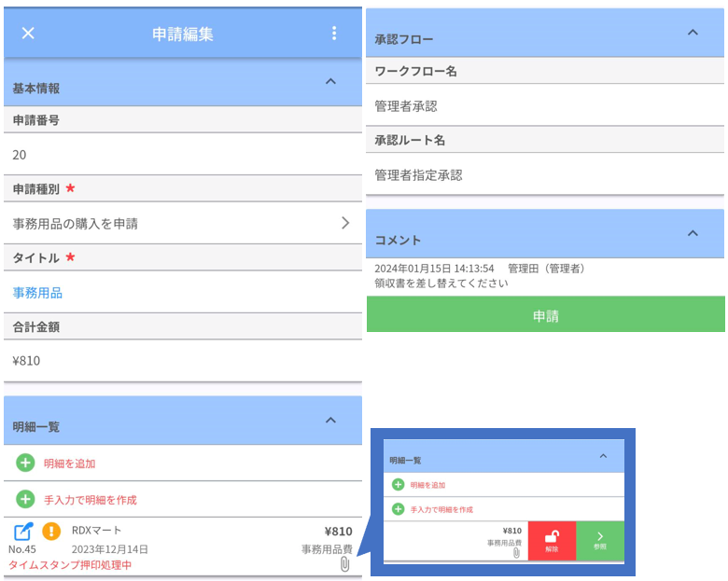Viewport: 728px width, 581px height.
Task: Collapse the 承認フロー section
Action: point(693,33)
